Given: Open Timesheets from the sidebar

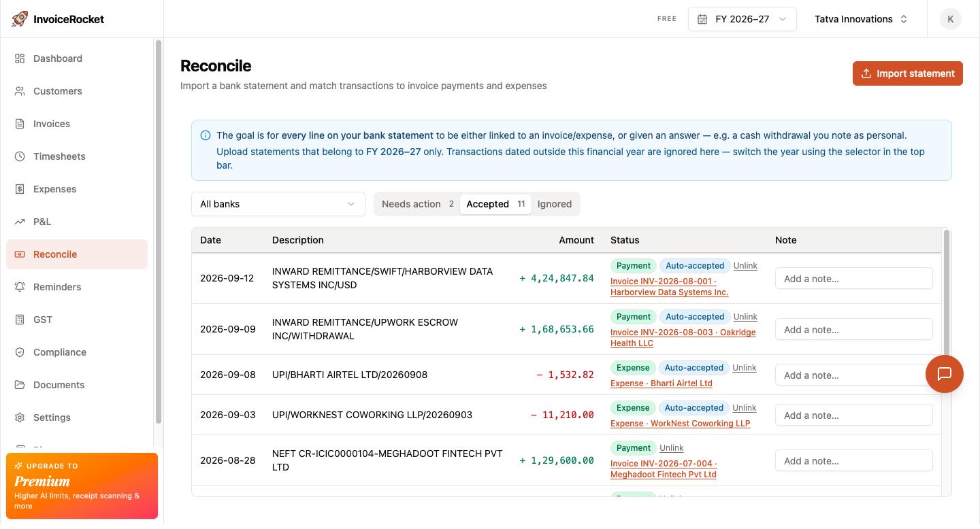Looking at the screenshot, I should (x=77, y=156).
